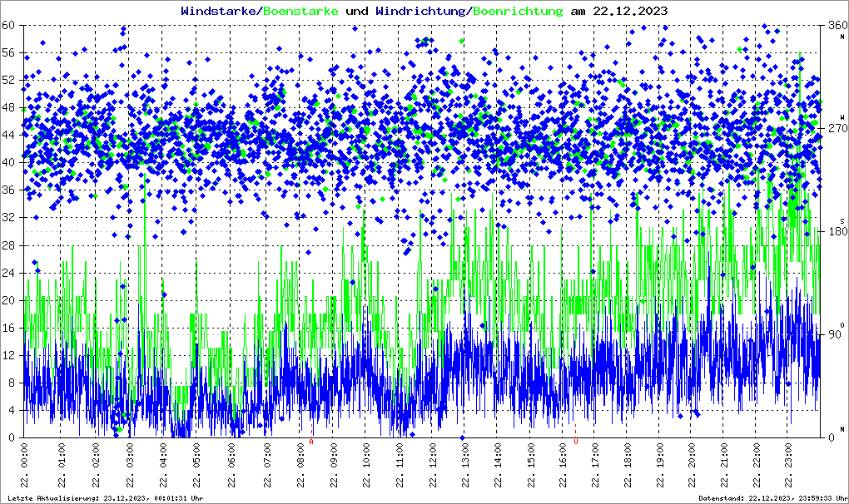The width and height of the screenshot is (849, 504).
Task: Click the green 'Boenrichtung' title word
Action: (x=518, y=12)
